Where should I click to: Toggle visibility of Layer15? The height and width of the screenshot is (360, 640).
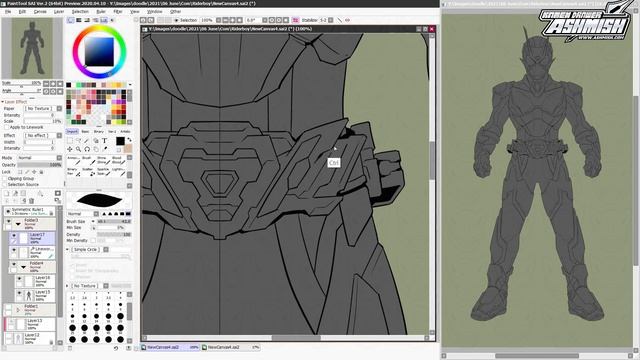coord(19,293)
